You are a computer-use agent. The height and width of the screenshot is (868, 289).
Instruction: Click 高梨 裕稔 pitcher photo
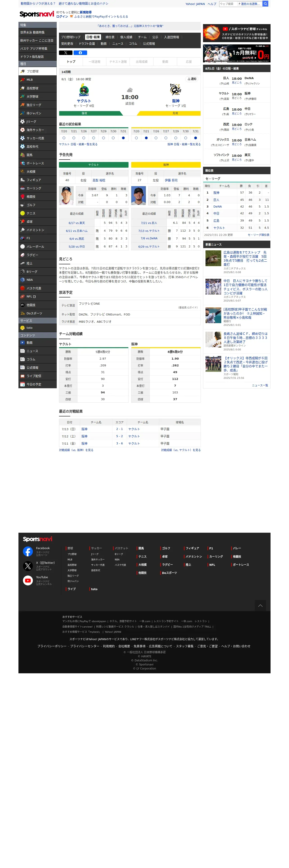pos(66,196)
